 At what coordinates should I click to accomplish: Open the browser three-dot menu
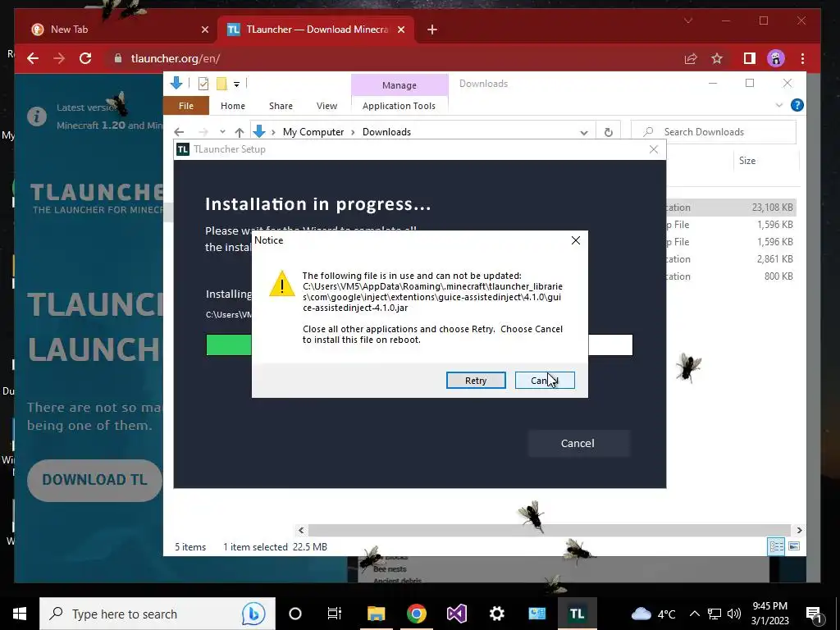pos(802,58)
